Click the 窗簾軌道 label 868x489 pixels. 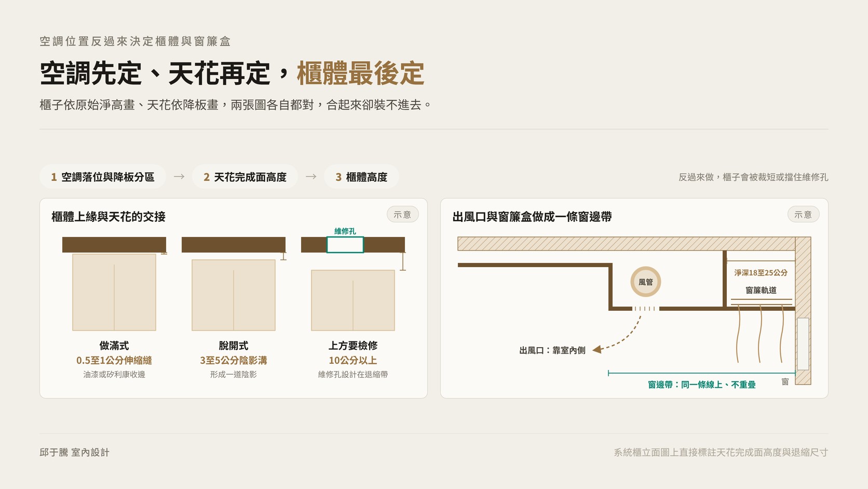click(x=761, y=290)
